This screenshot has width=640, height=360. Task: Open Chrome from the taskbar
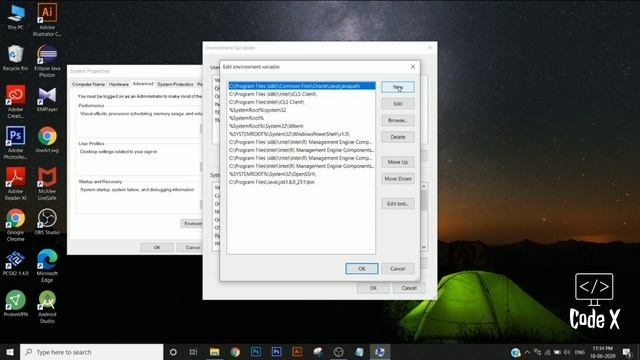click(x=235, y=352)
